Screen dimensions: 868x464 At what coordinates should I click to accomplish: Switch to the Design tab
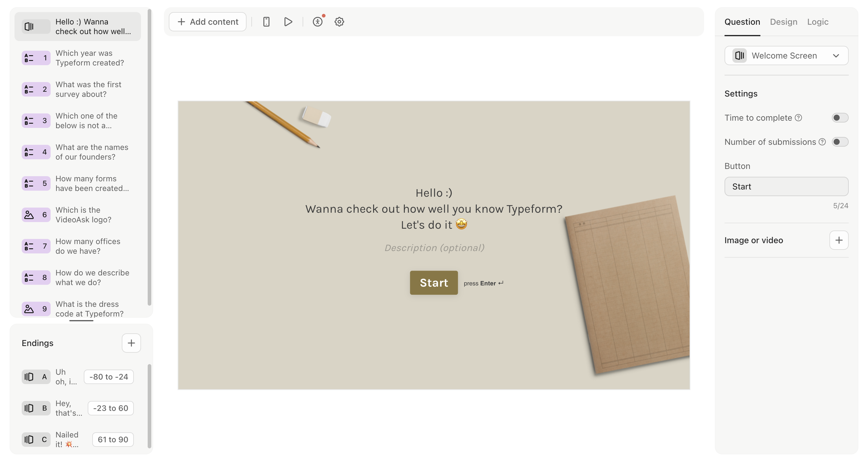pos(784,22)
